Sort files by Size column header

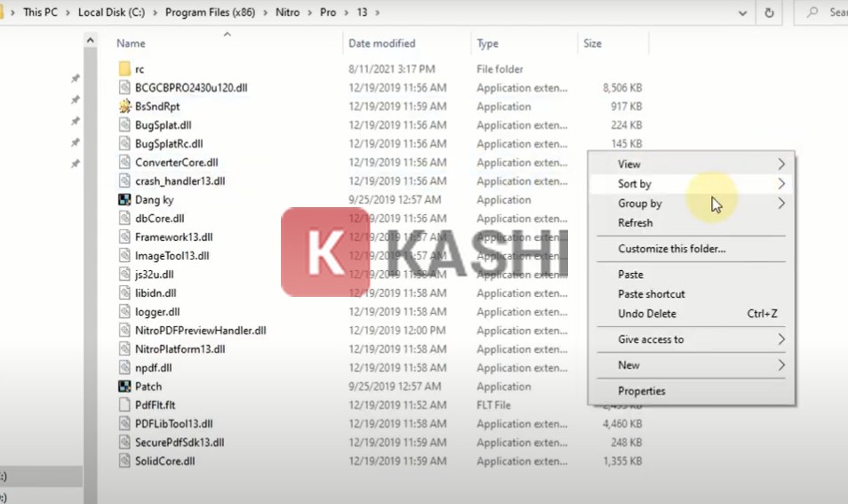(x=592, y=44)
